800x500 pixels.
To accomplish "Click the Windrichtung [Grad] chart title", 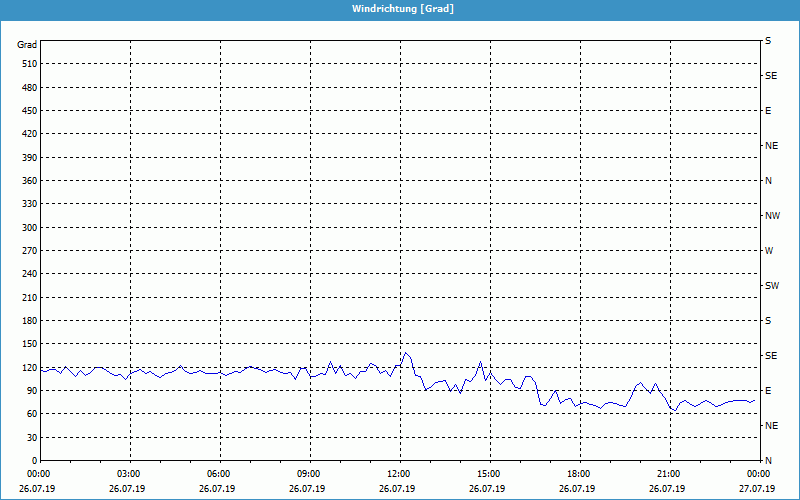I will point(400,8).
